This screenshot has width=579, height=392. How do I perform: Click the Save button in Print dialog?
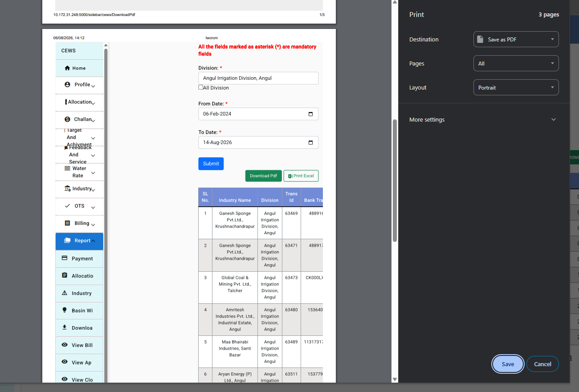pos(508,364)
